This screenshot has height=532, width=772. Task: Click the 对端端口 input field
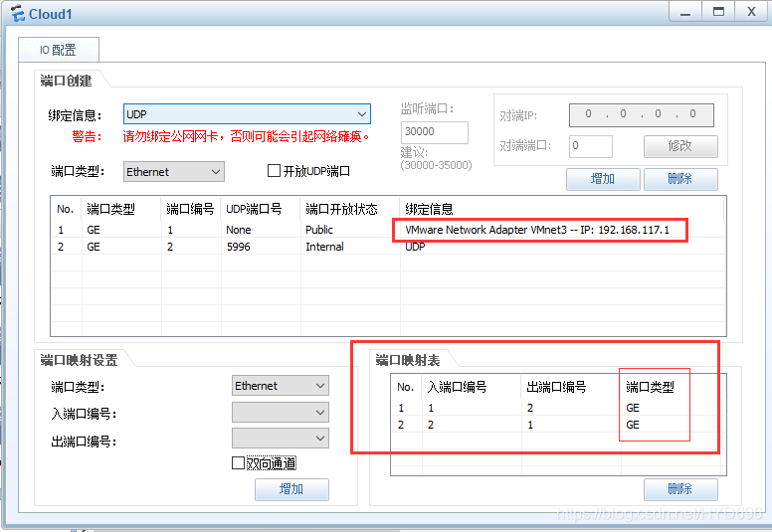(590, 146)
